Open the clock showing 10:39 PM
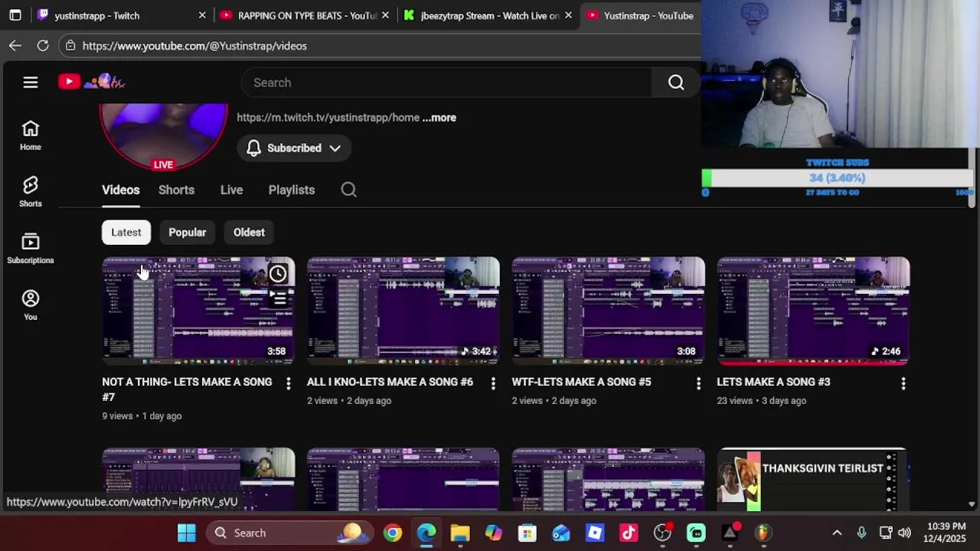 tap(945, 533)
